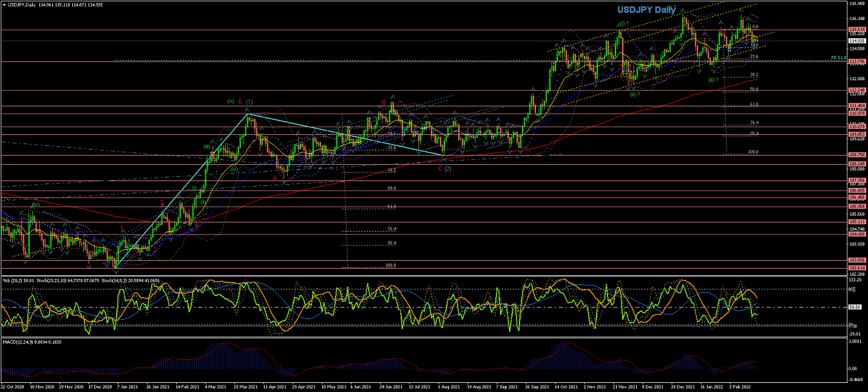Viewport: 868px width, 392px height.
Task: Click the red 115.519 price level label
Action: point(856,30)
